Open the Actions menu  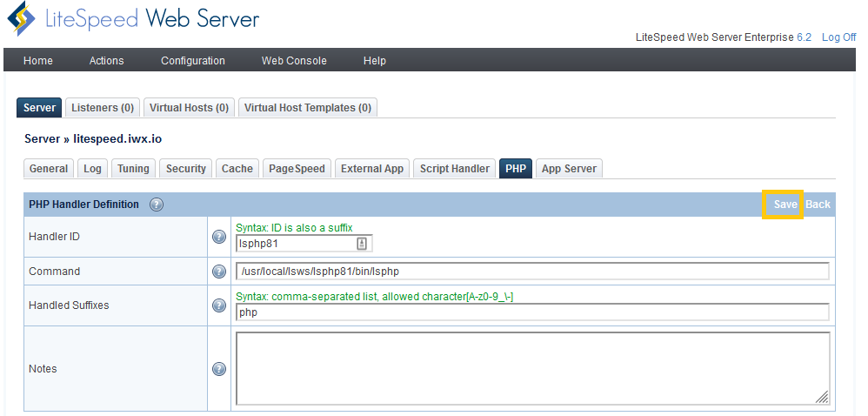click(106, 60)
